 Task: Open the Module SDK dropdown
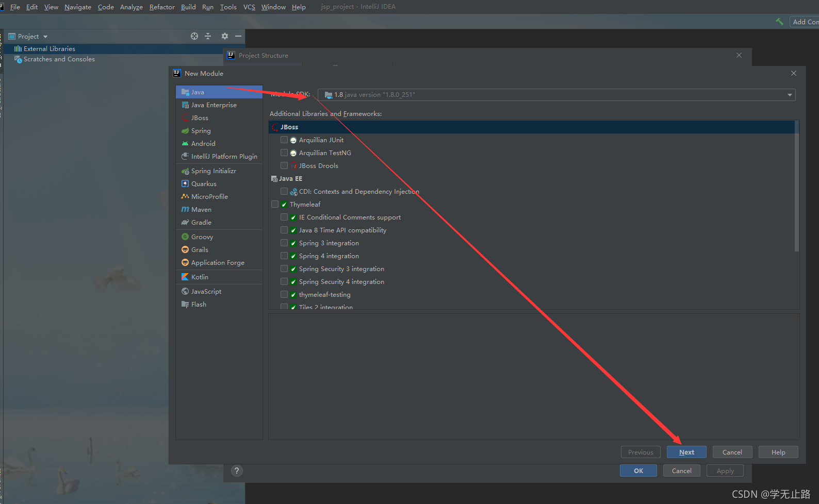(556, 95)
